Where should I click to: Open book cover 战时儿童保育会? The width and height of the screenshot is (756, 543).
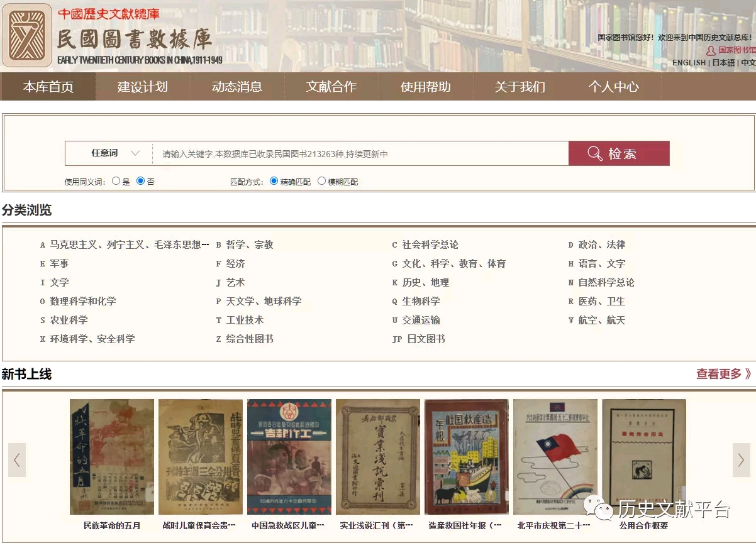pos(201,457)
